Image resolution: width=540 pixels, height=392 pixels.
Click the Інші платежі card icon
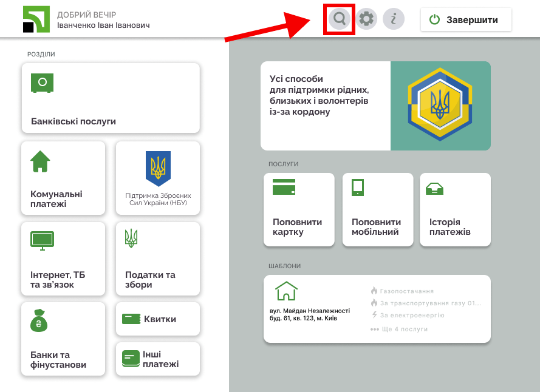click(131, 359)
